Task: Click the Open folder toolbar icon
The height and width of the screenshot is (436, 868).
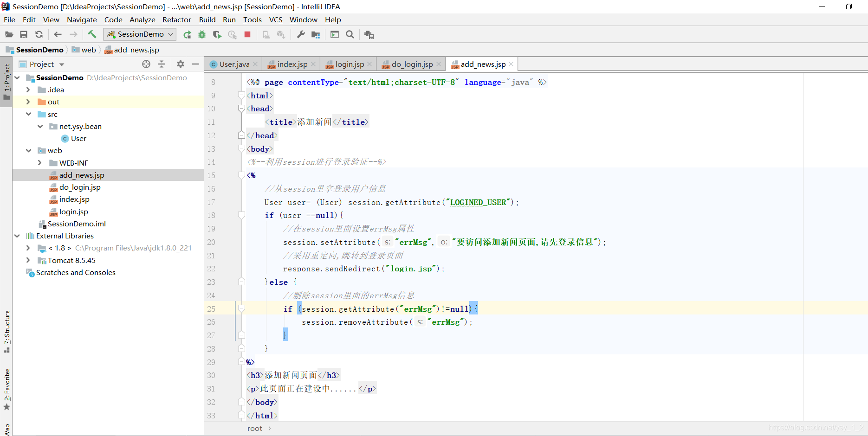Action: 9,34
